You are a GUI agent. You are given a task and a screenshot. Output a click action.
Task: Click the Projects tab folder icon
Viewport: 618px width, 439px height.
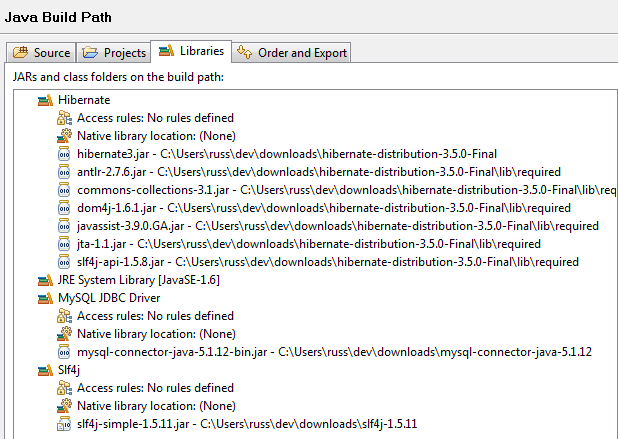(x=90, y=52)
